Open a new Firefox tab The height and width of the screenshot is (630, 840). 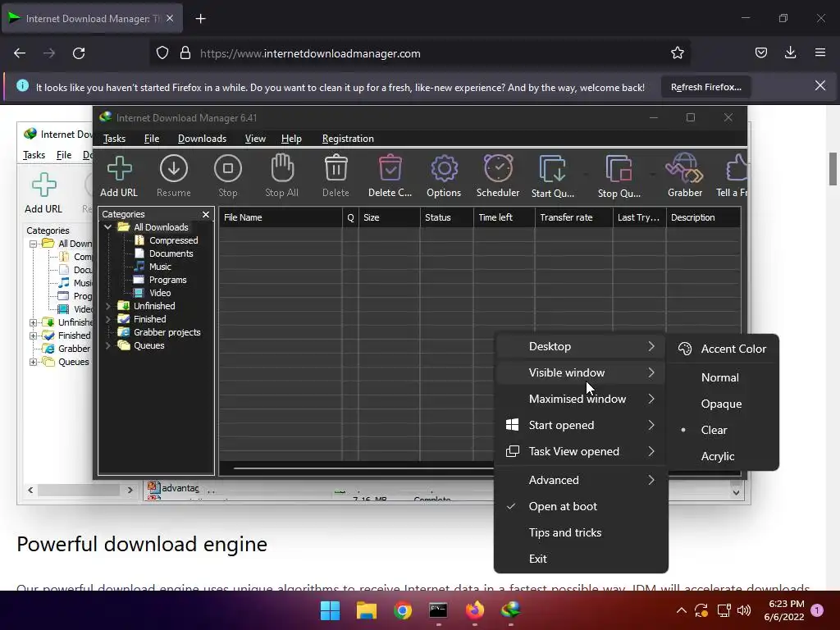point(200,19)
